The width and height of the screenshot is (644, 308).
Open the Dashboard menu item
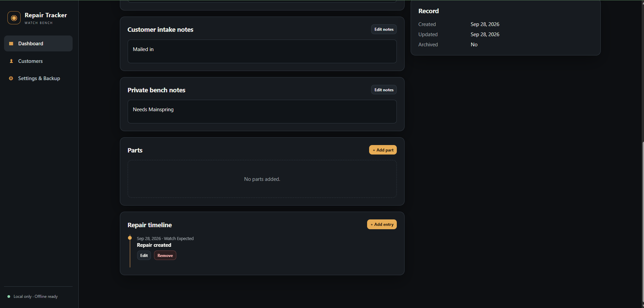coord(38,44)
